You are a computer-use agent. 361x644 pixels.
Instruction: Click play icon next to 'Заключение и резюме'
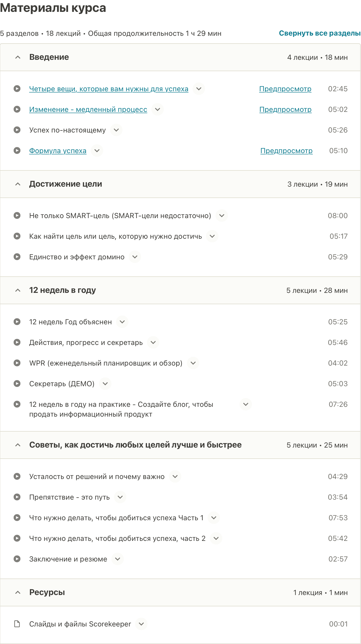(17, 559)
